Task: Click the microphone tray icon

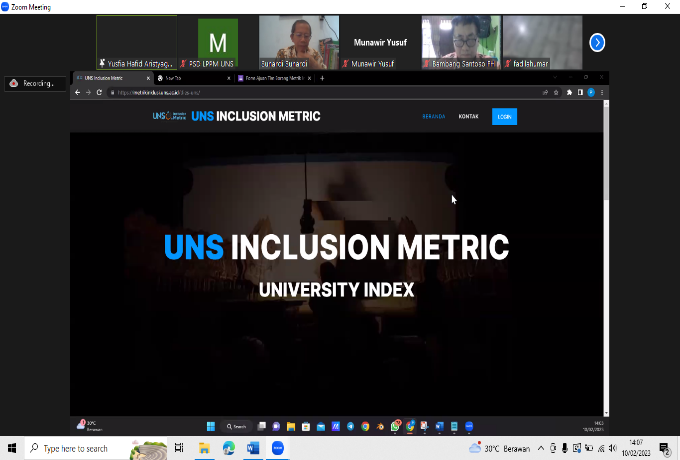Action: (564, 448)
